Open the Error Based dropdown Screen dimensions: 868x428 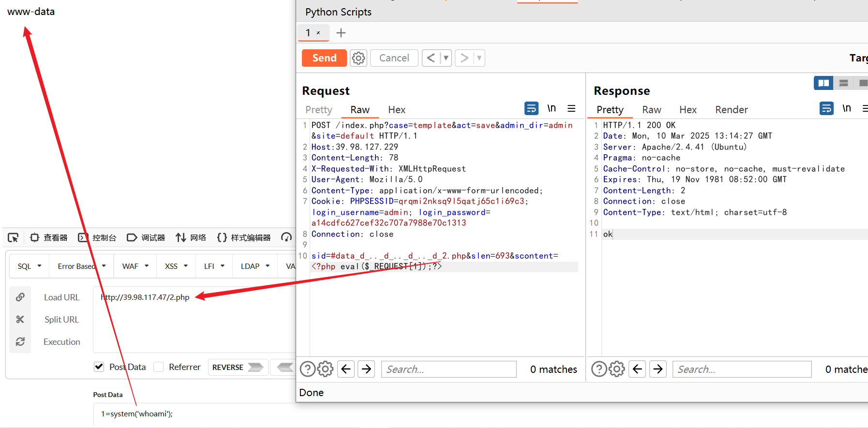point(81,266)
